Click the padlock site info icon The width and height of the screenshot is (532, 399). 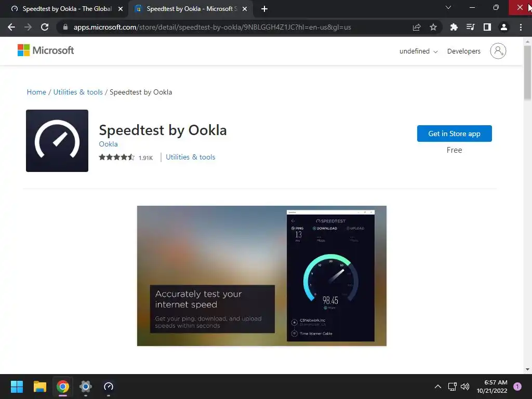(x=65, y=27)
